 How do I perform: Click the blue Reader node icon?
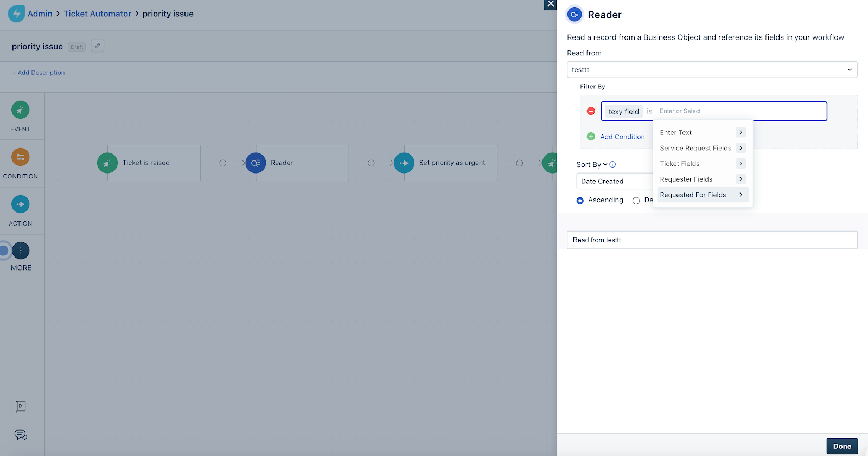(256, 163)
